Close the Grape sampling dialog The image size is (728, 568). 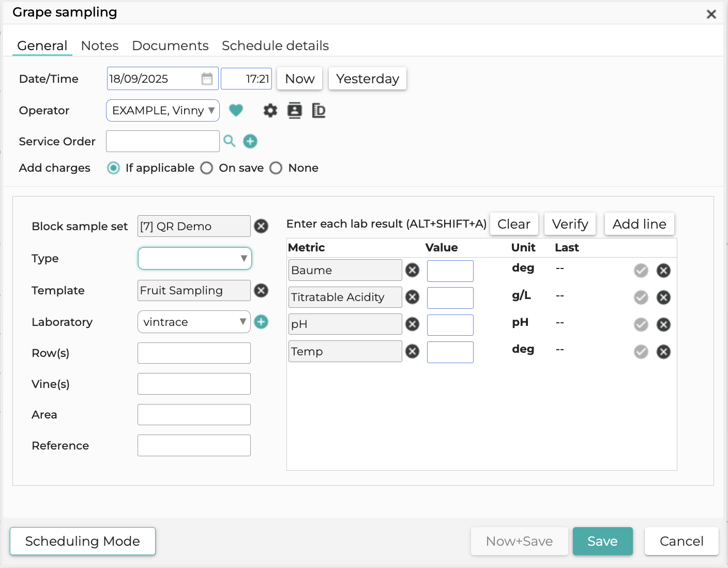pos(711,14)
